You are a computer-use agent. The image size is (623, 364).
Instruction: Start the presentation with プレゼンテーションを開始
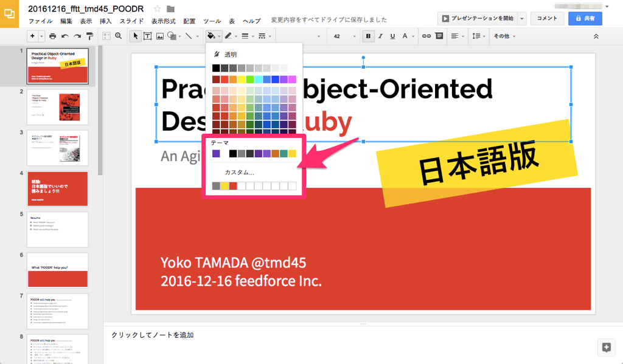pos(478,18)
